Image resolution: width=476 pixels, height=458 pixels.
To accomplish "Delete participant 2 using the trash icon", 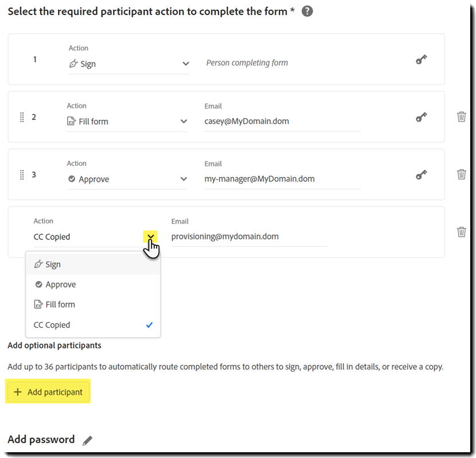I will click(x=462, y=117).
